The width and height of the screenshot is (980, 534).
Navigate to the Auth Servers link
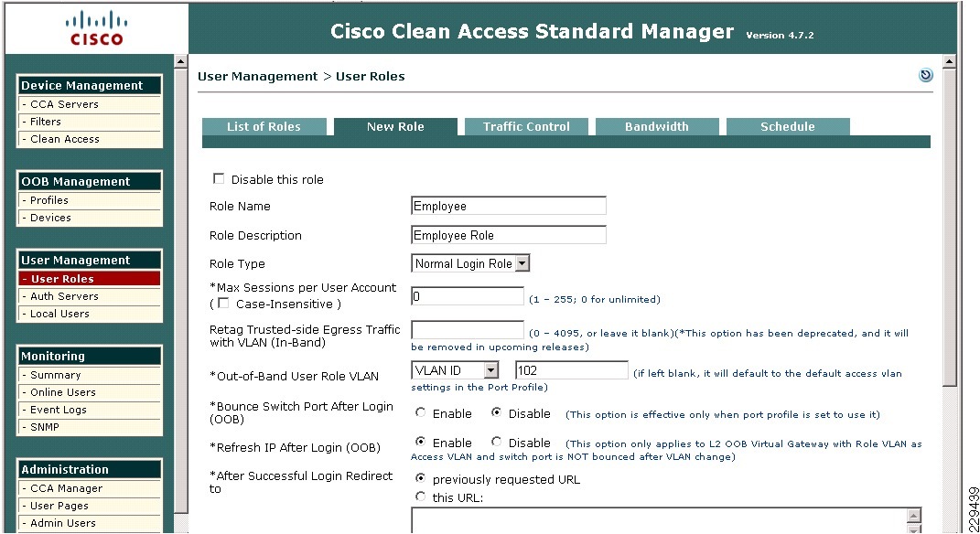(x=64, y=296)
